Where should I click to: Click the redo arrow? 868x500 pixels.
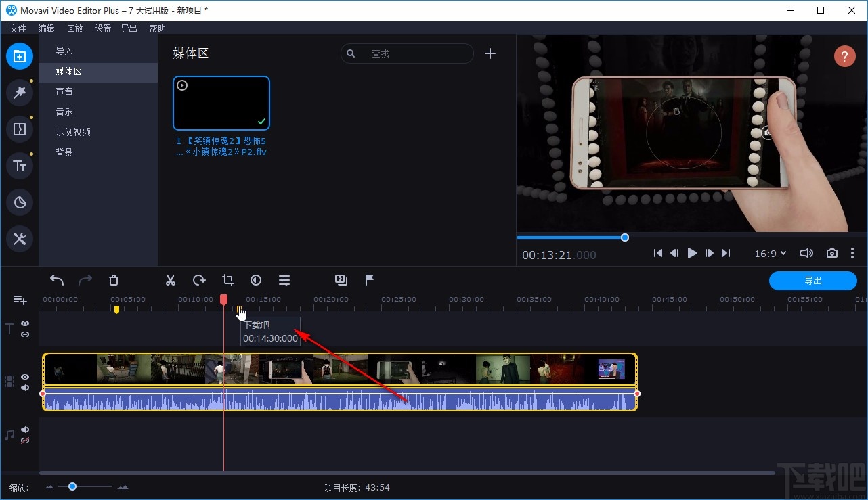pyautogui.click(x=85, y=280)
